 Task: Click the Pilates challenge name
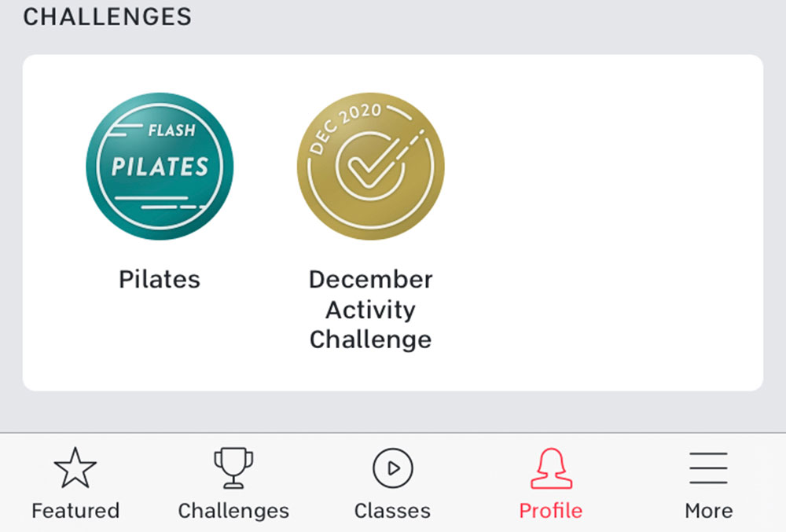160,279
